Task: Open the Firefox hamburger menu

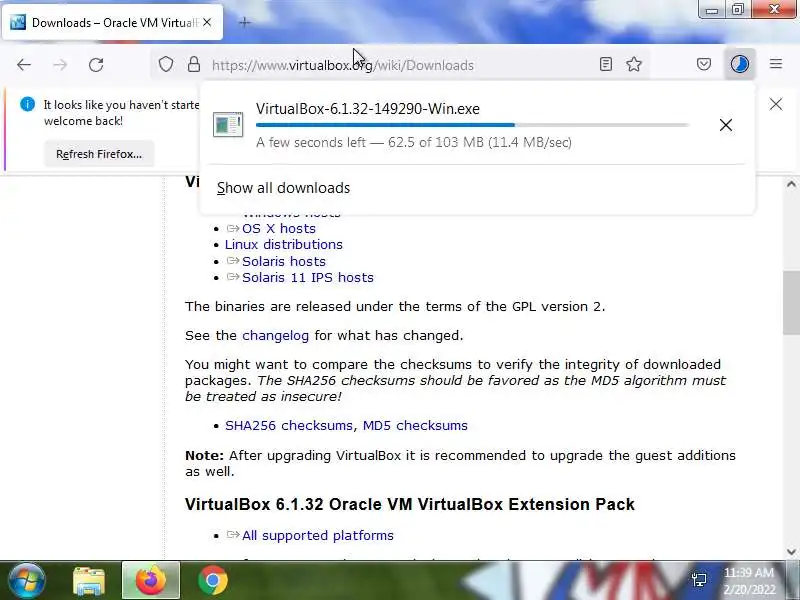Action: (776, 64)
